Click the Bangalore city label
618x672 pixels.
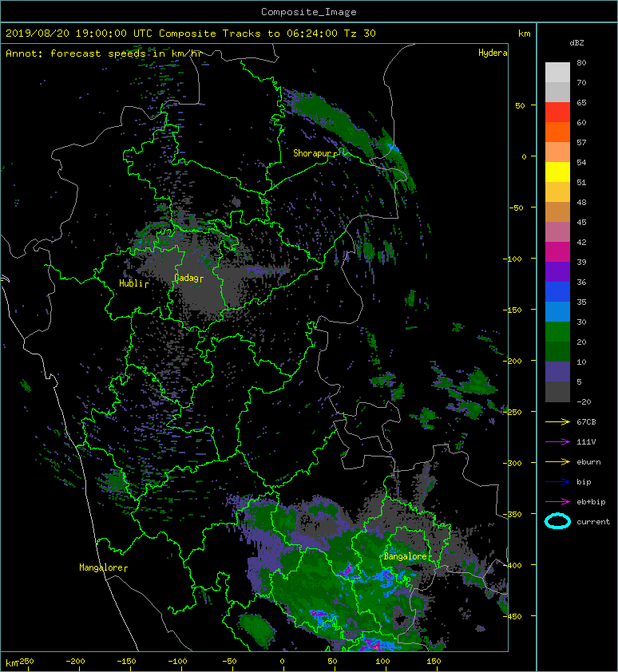(405, 556)
